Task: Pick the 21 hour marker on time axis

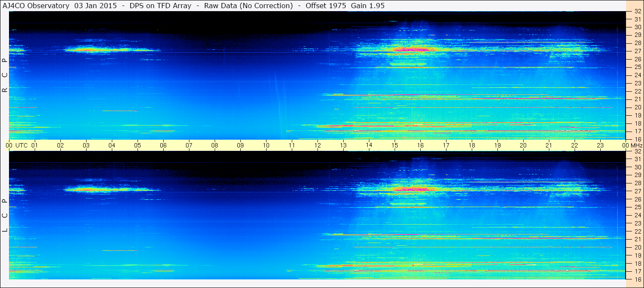Action: pyautogui.click(x=549, y=145)
